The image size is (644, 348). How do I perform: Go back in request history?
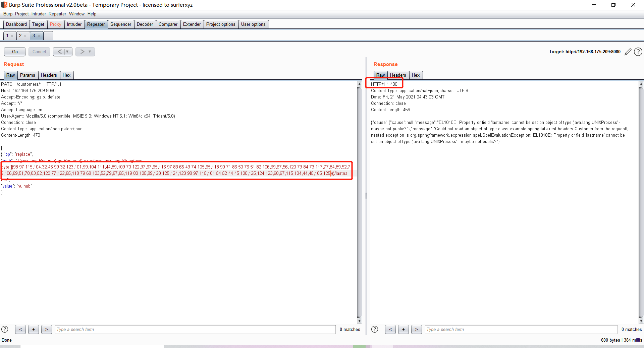point(59,52)
